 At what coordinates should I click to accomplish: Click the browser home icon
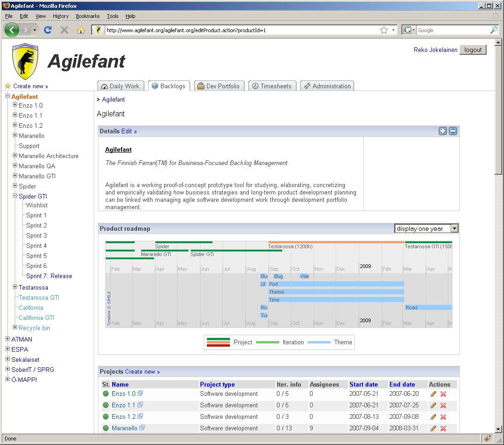pos(80,30)
